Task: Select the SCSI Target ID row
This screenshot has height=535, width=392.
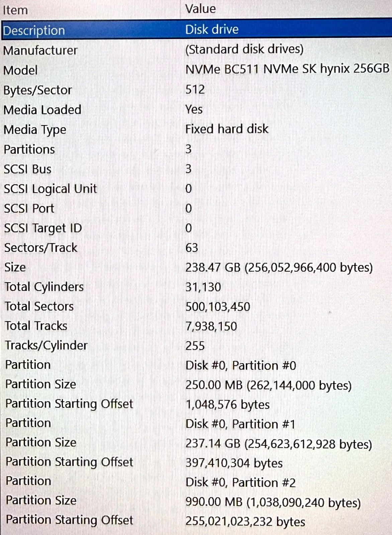Action: pos(196,228)
